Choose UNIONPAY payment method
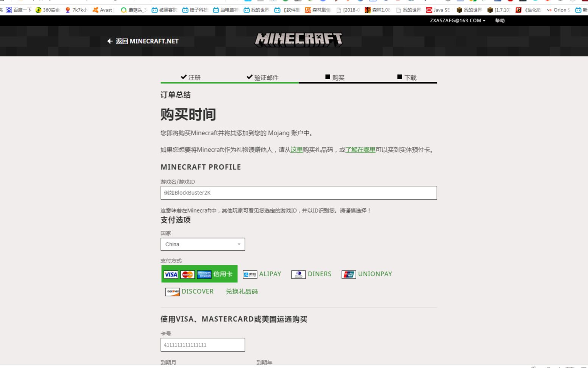Viewport: 588px width, 368px height. [x=367, y=274]
